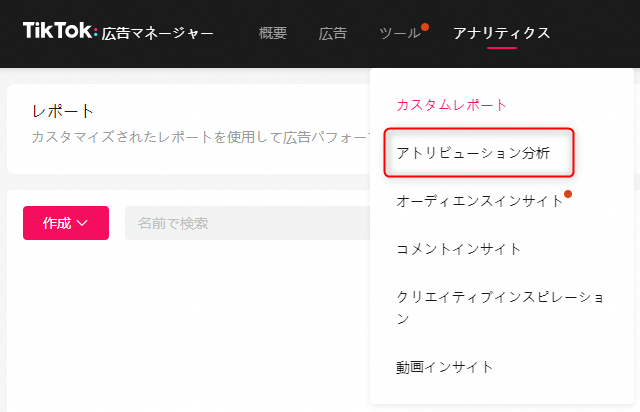
Task: Go to コメントインサイト
Action: [x=458, y=248]
